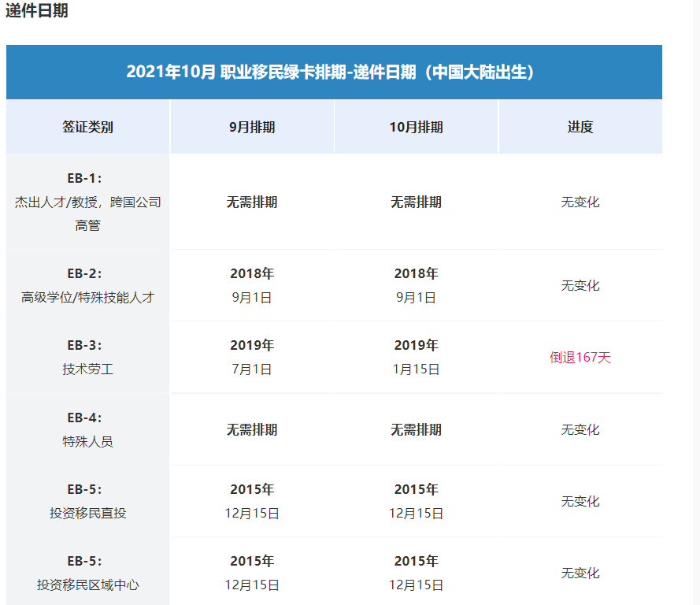Select the EB-5 投资移民区域中心 category cell
The width and height of the screenshot is (700, 605).
pyautogui.click(x=87, y=571)
